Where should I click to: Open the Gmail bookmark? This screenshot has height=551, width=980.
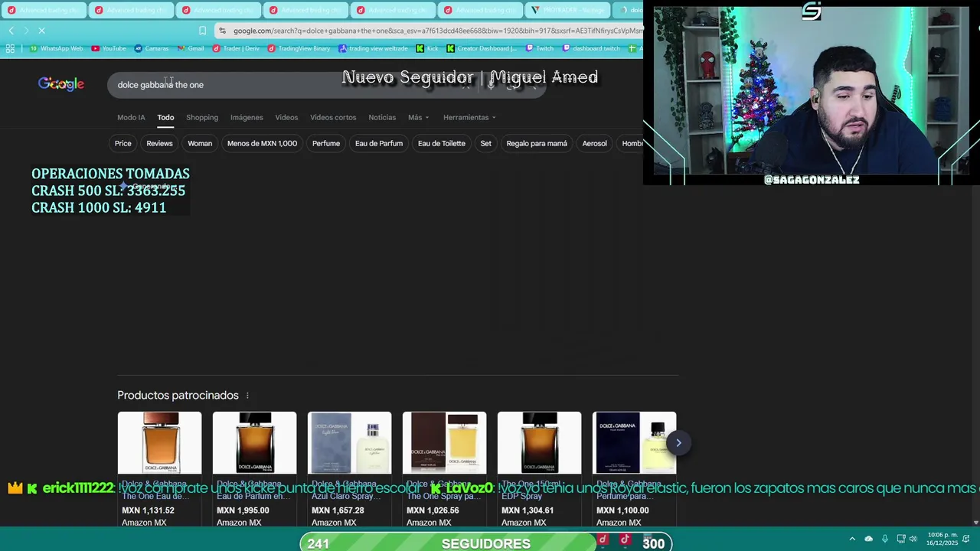point(191,48)
